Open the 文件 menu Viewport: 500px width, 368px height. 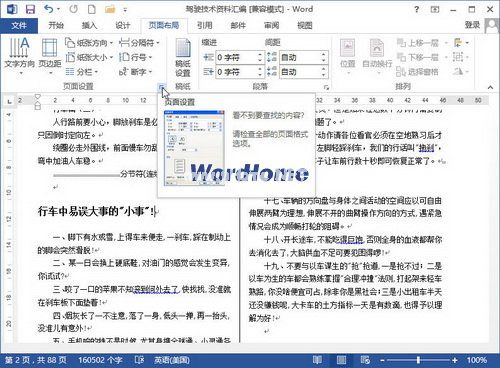[19, 25]
